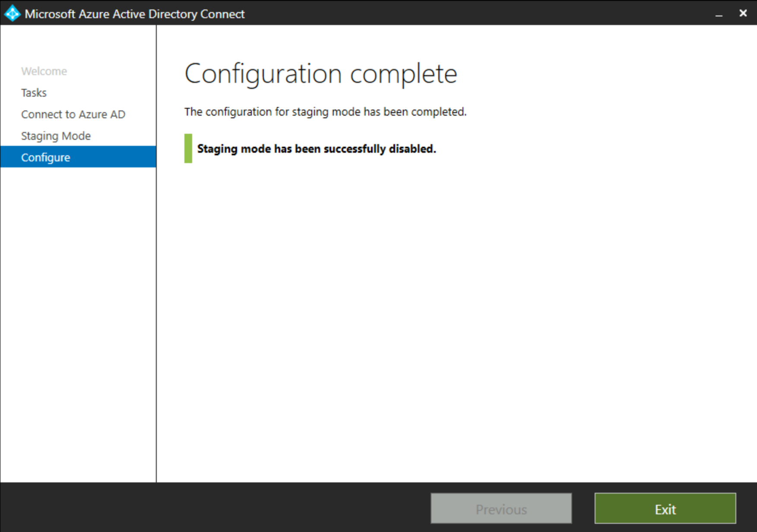Viewport: 757px width, 532px height.
Task: Click the Exit button
Action: (665, 509)
